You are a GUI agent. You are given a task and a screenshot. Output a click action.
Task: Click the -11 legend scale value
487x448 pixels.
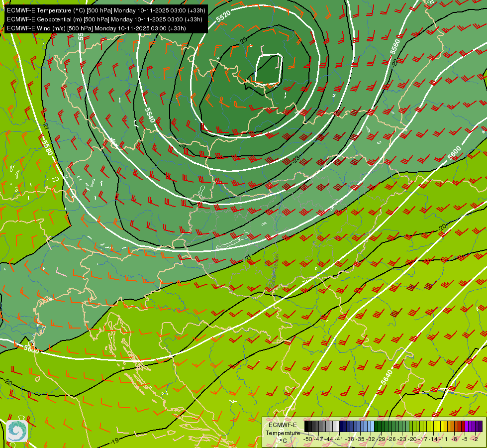point(443,439)
